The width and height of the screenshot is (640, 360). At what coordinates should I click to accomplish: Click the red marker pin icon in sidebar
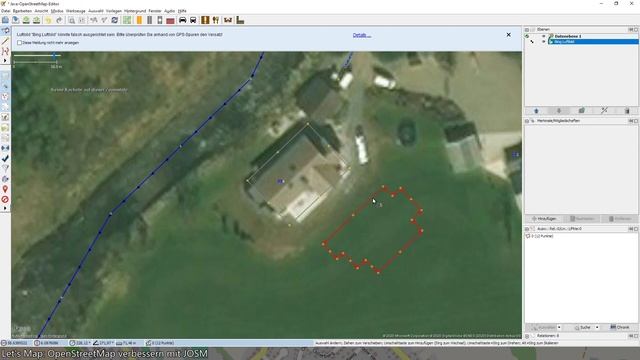point(5,189)
